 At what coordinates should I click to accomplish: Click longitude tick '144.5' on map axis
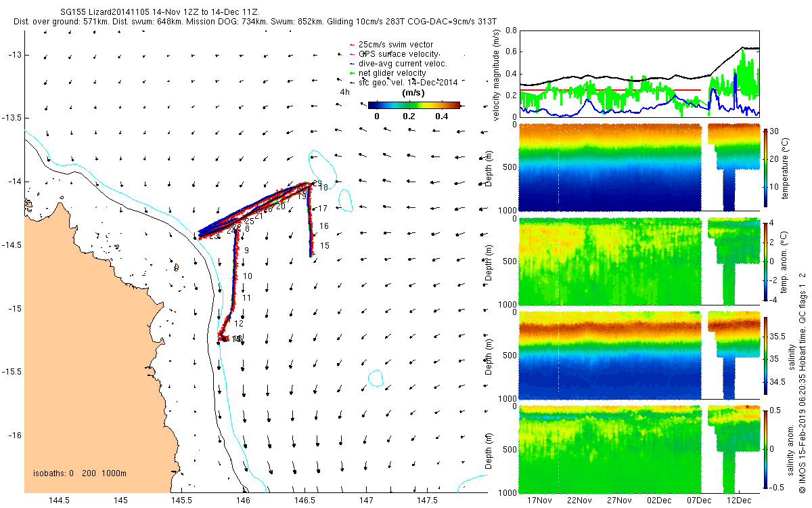[x=60, y=500]
